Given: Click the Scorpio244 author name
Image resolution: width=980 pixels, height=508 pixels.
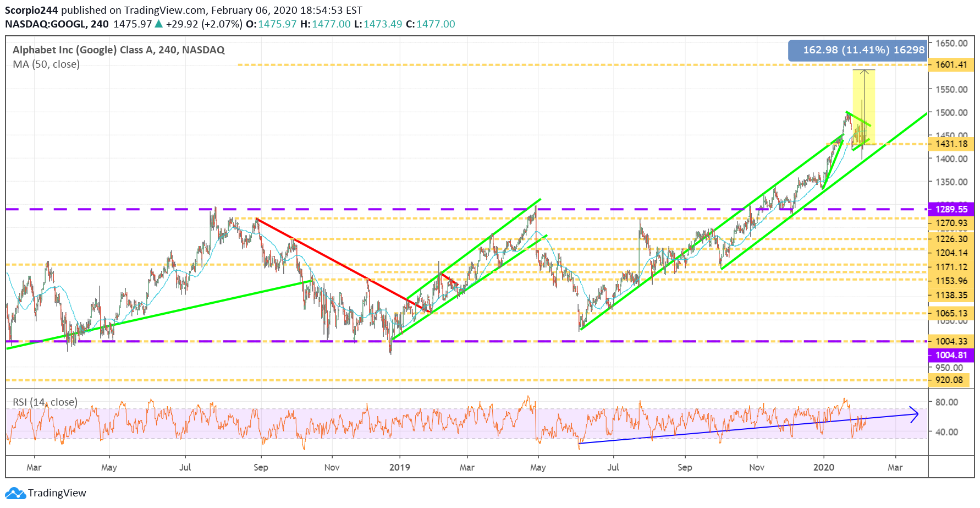Looking at the screenshot, I should 31,10.
